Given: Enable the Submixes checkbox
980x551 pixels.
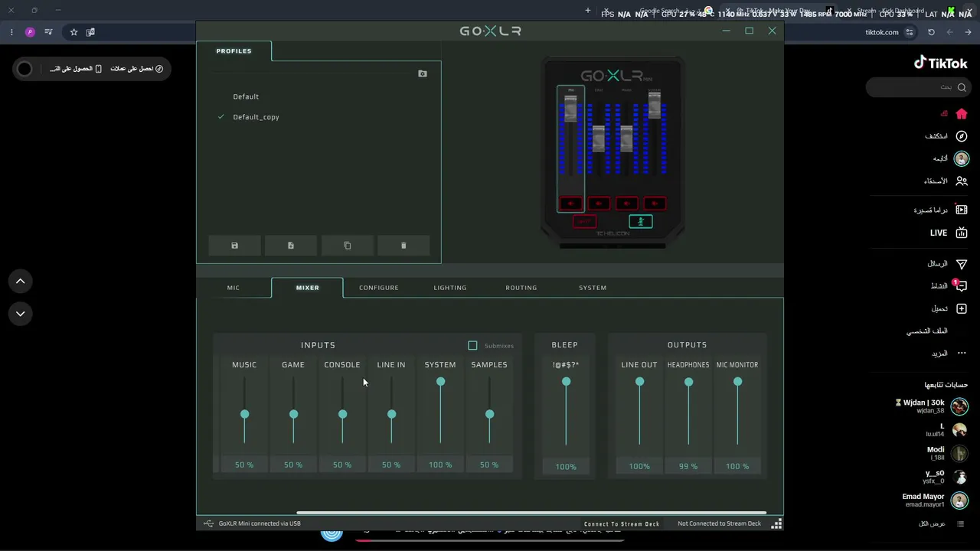Looking at the screenshot, I should pos(472,346).
